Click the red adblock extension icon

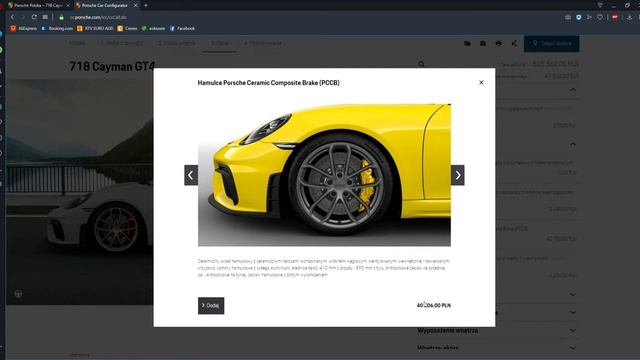click(x=615, y=17)
